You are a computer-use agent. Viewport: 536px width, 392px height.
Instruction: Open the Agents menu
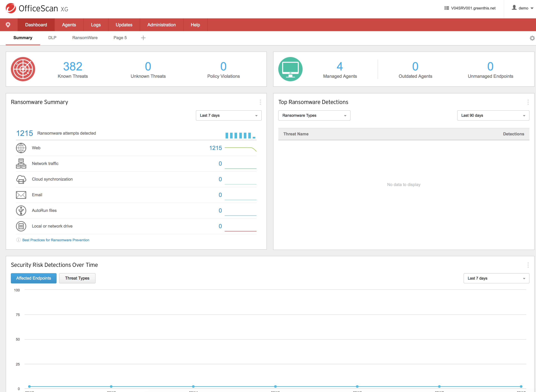[69, 25]
